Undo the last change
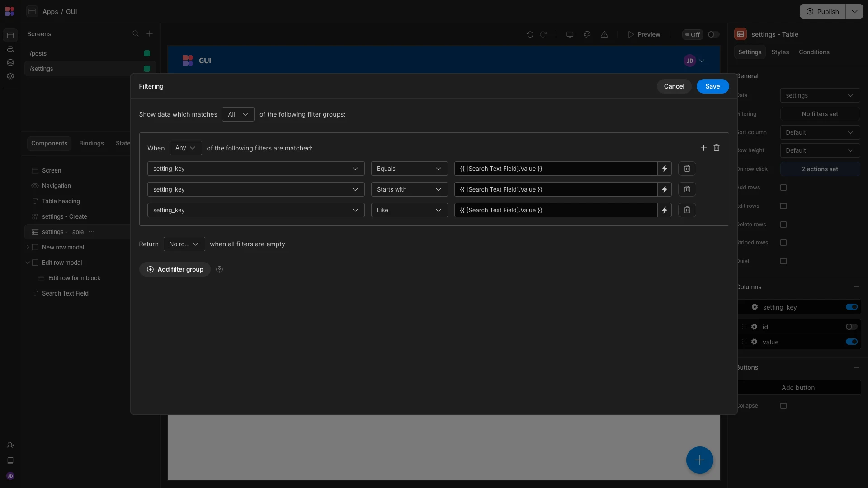Viewport: 868px width, 488px height. (x=530, y=34)
